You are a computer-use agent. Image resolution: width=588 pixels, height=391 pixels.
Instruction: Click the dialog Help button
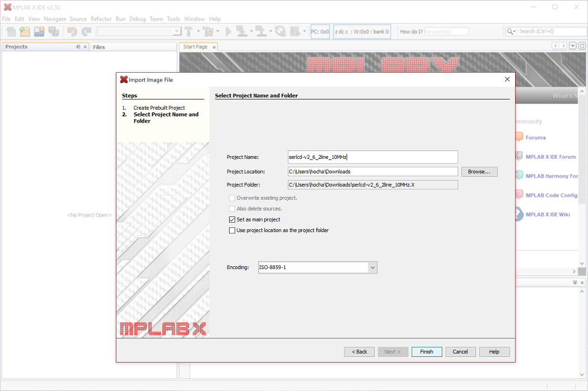click(494, 352)
